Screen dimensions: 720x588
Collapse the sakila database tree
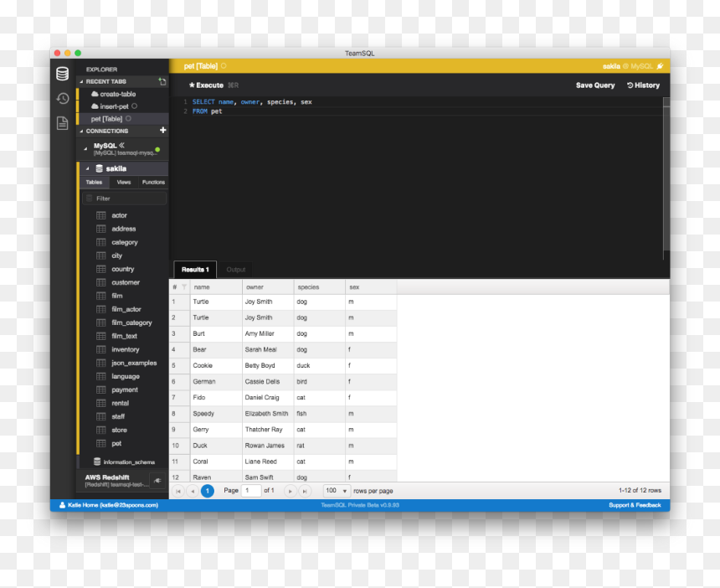[x=87, y=168]
